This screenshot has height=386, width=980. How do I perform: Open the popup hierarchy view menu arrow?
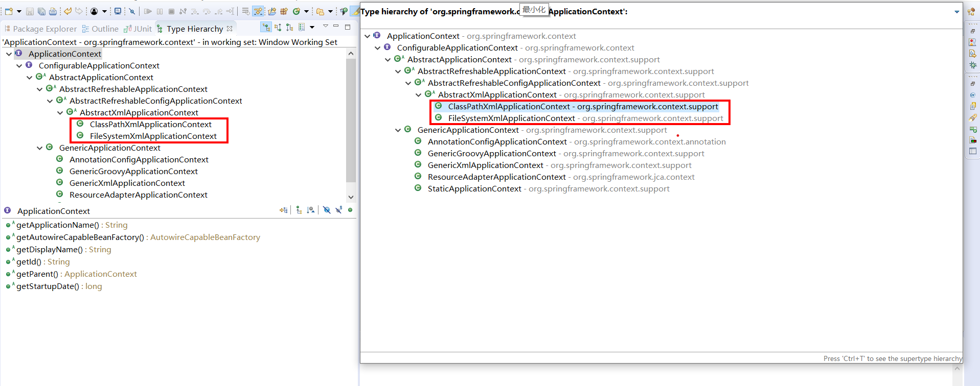(x=956, y=12)
